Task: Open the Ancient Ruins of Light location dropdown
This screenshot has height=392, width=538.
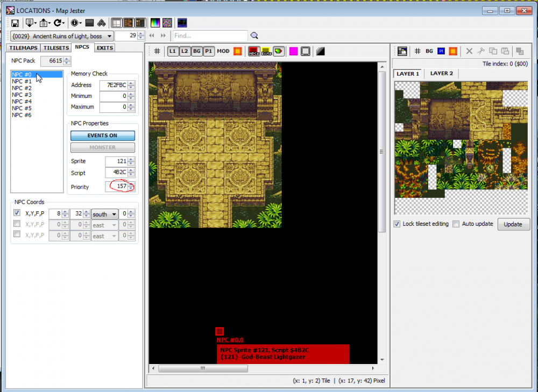Action: click(62, 36)
